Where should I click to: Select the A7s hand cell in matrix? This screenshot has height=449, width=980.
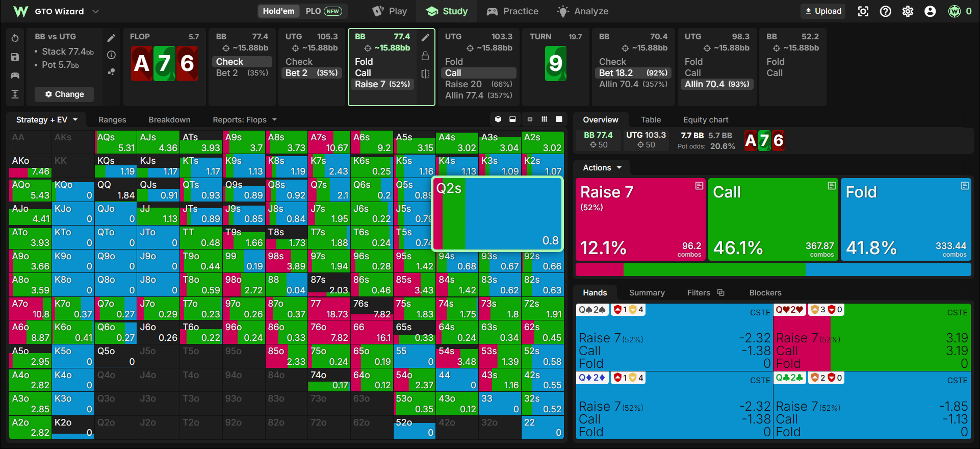pyautogui.click(x=329, y=142)
